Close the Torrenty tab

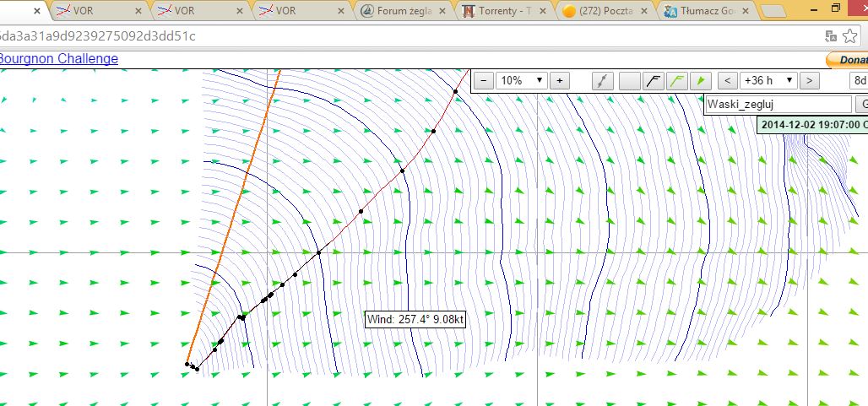[543, 10]
